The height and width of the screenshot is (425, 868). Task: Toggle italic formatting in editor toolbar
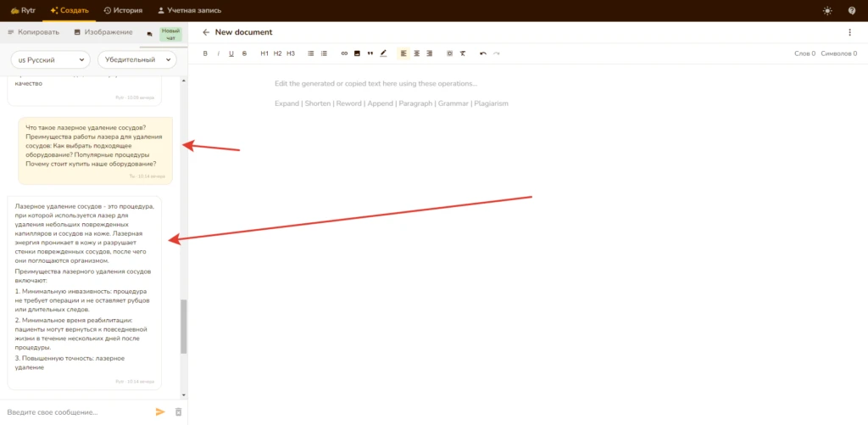click(x=218, y=53)
